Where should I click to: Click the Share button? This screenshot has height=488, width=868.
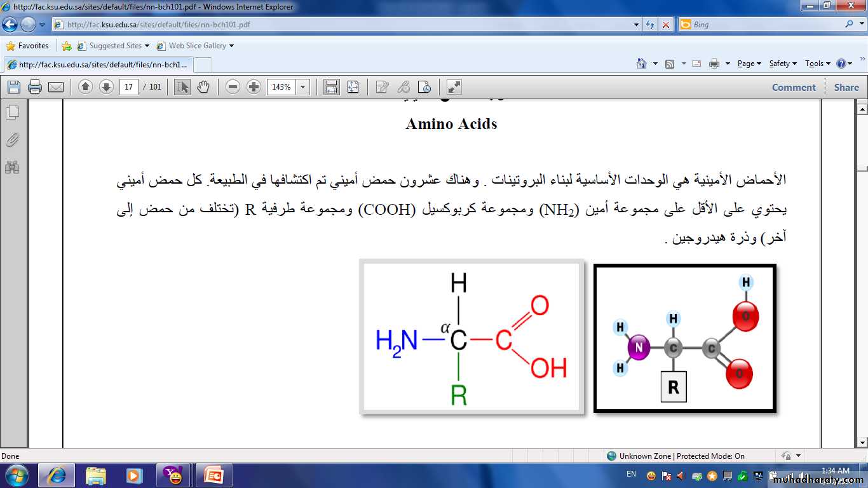[x=846, y=87]
